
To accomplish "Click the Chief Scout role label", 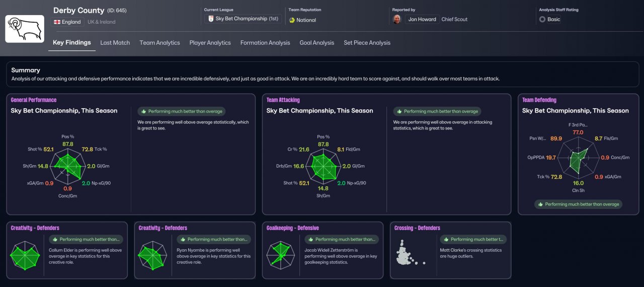I will click(x=454, y=19).
